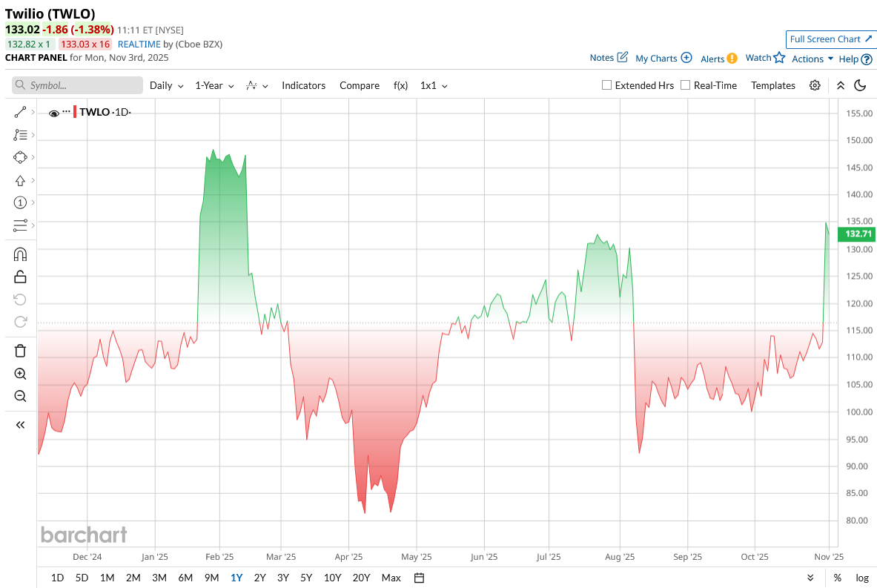Switch to dark mode moon icon

pos(860,85)
